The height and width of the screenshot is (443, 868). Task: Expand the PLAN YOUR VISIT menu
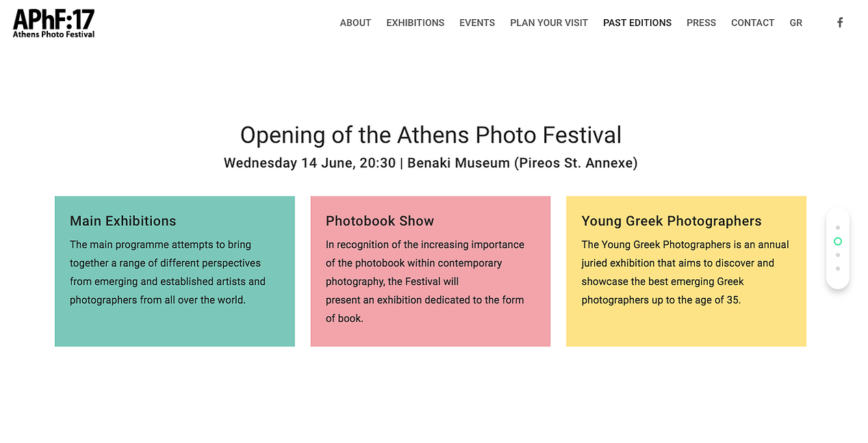click(549, 23)
